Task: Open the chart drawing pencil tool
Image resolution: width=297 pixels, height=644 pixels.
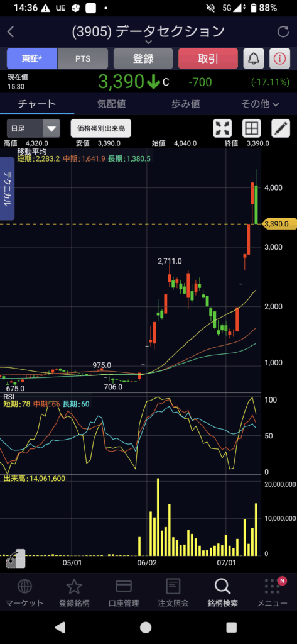Action: (281, 128)
